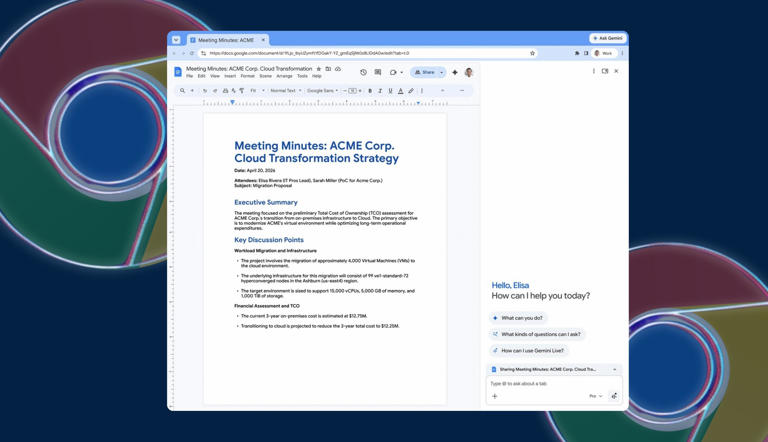The image size is (768, 442).
Task: Click the Gemini Live icon in prompt box
Action: pyautogui.click(x=614, y=396)
